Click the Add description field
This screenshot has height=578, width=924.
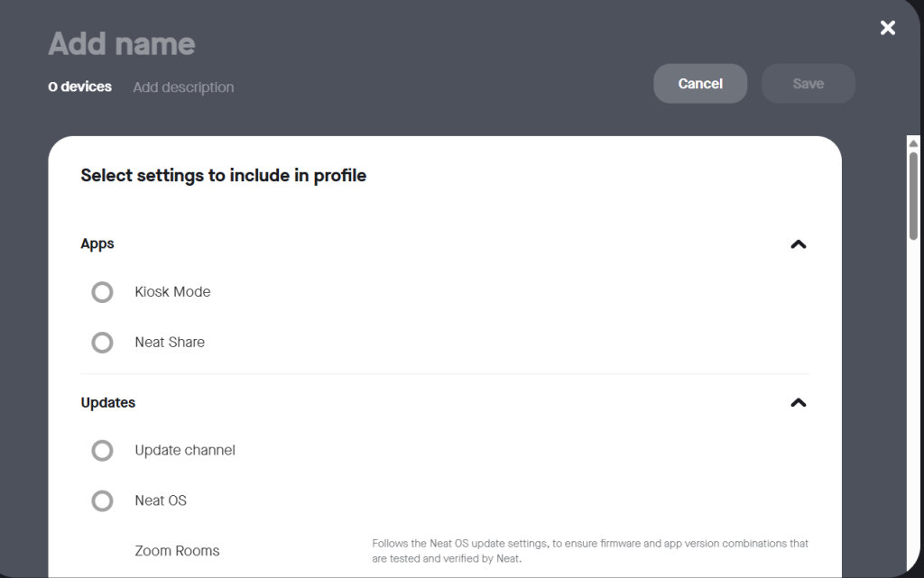click(183, 87)
